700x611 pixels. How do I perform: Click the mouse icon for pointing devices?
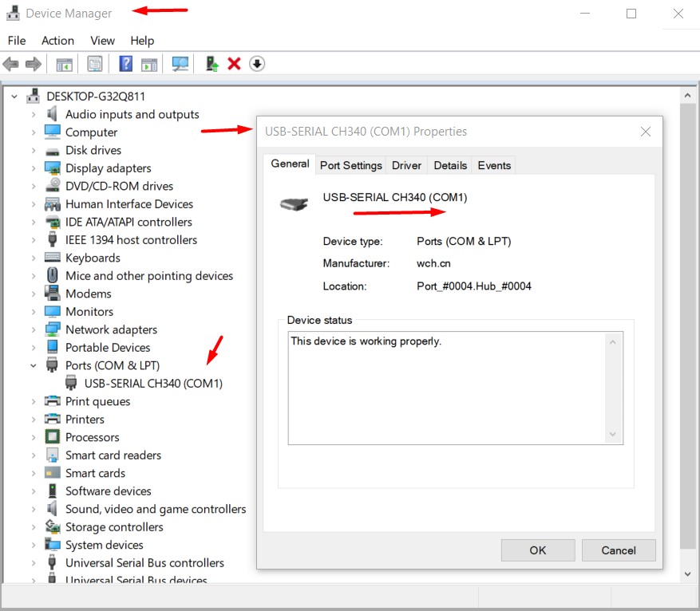pyautogui.click(x=52, y=274)
